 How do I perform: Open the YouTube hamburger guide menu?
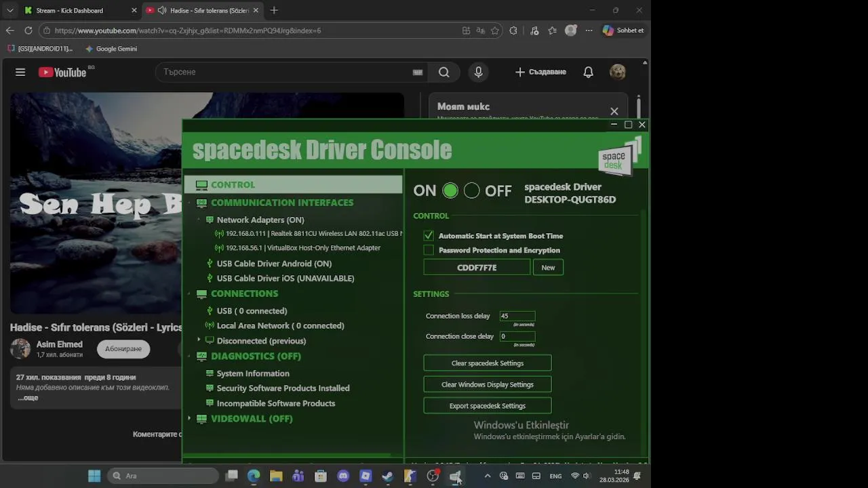pyautogui.click(x=20, y=72)
